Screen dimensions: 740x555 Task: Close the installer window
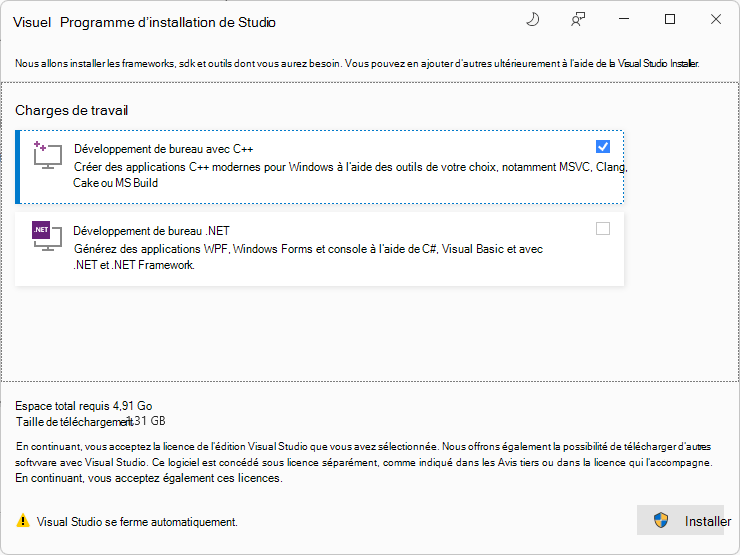(716, 19)
